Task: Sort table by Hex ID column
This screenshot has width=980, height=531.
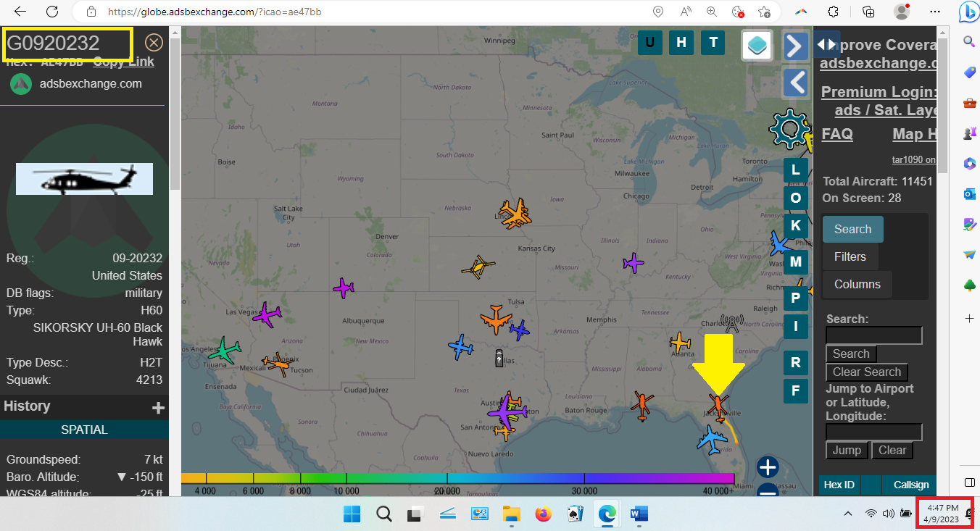Action: [839, 485]
